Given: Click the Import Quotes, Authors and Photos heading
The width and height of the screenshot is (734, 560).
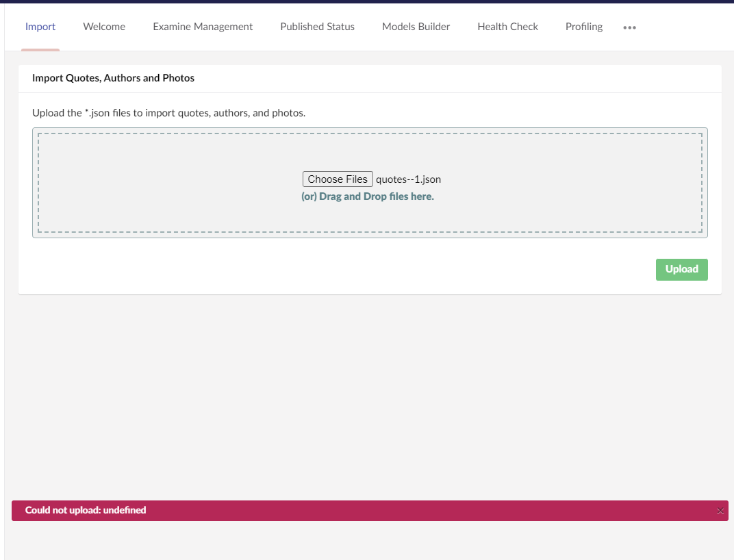Looking at the screenshot, I should 113,78.
